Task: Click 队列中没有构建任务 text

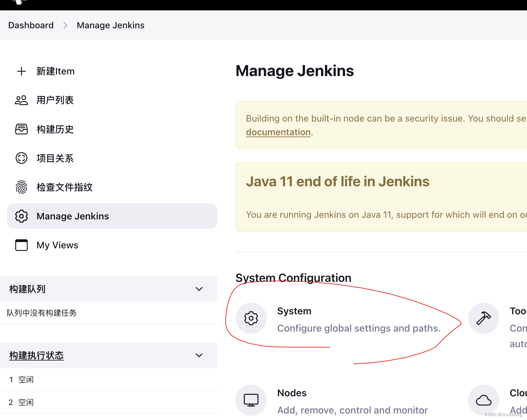Action: (42, 313)
